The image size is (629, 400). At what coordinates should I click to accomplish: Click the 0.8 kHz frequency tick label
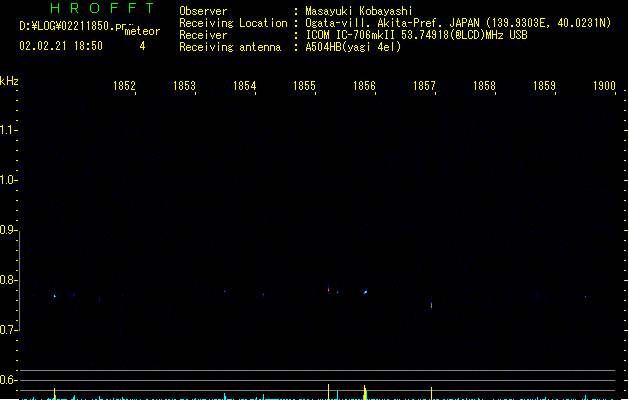point(7,280)
